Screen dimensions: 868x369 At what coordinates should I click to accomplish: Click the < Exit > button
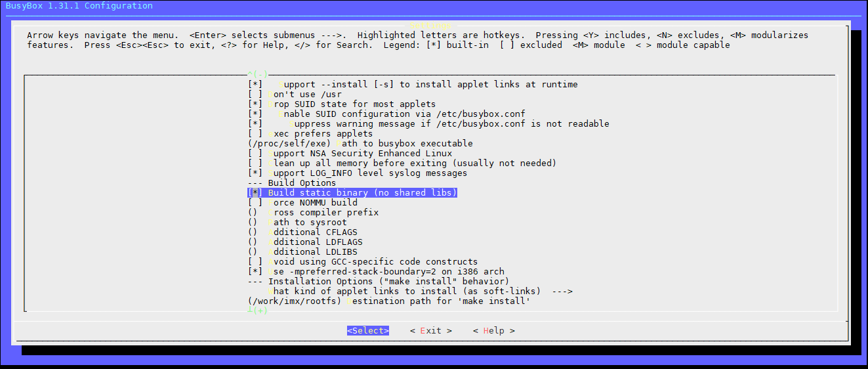tap(431, 331)
